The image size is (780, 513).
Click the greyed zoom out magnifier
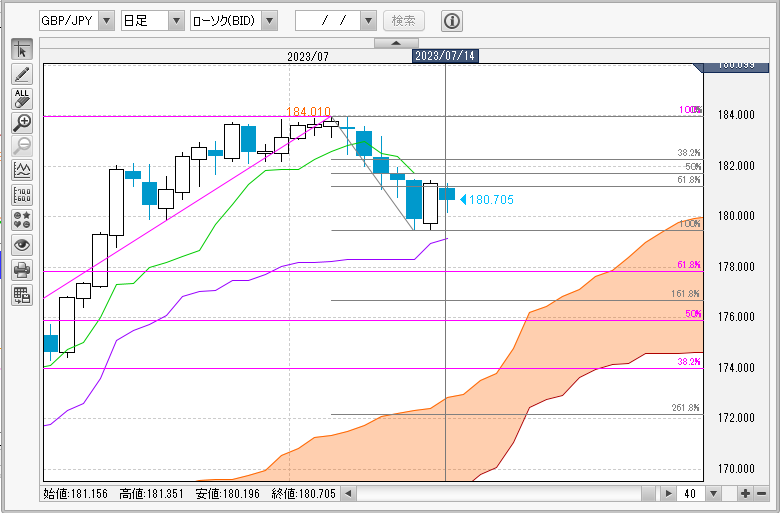coord(22,147)
